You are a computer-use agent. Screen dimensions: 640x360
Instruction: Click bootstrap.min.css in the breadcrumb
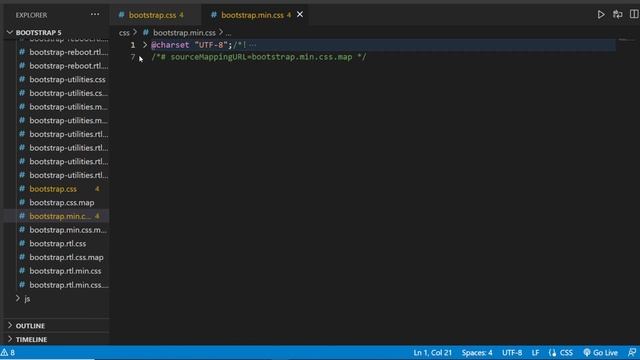click(184, 33)
